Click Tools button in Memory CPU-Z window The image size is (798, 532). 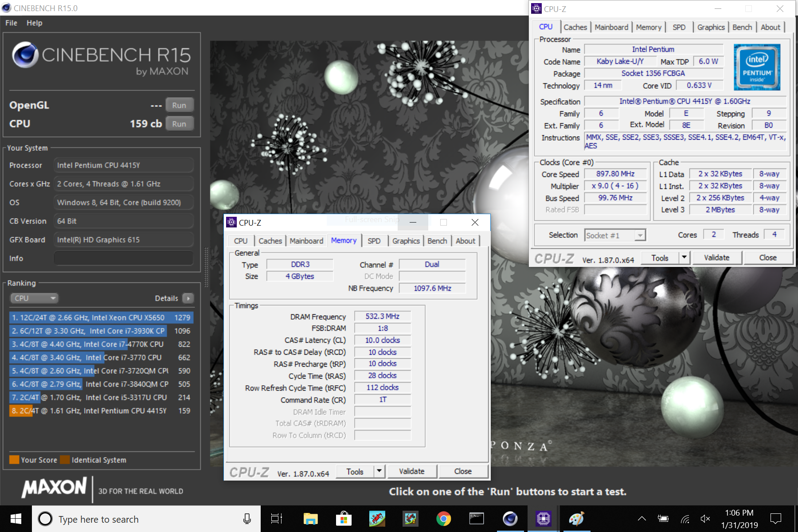click(x=355, y=472)
